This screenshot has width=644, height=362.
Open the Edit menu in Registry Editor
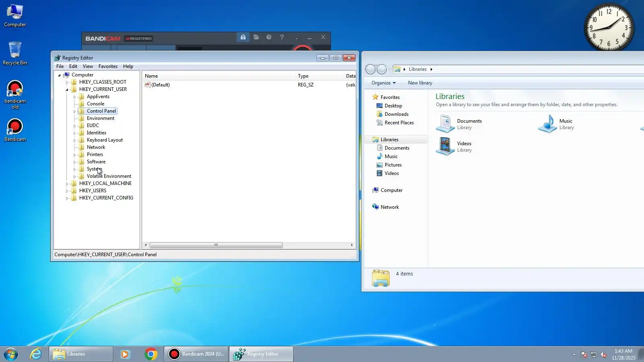(73, 66)
